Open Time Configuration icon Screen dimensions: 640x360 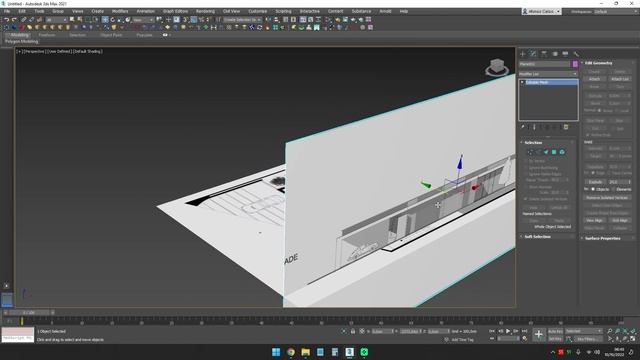[524, 339]
